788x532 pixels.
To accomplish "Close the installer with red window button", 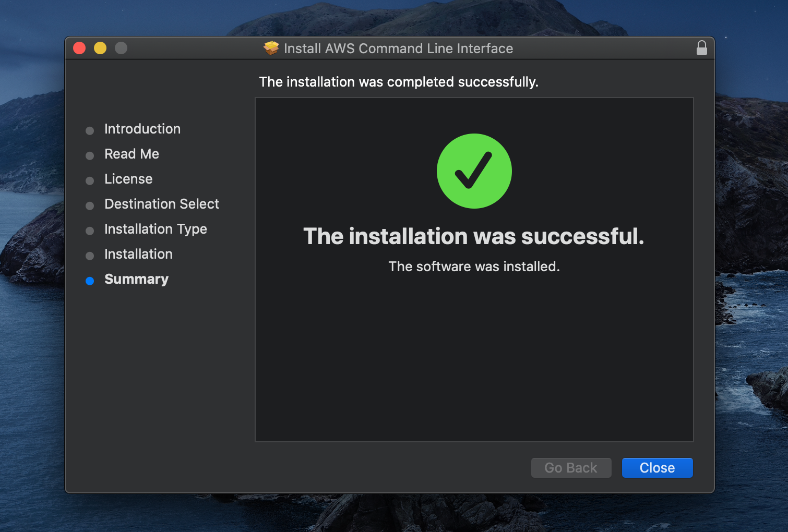I will click(79, 48).
